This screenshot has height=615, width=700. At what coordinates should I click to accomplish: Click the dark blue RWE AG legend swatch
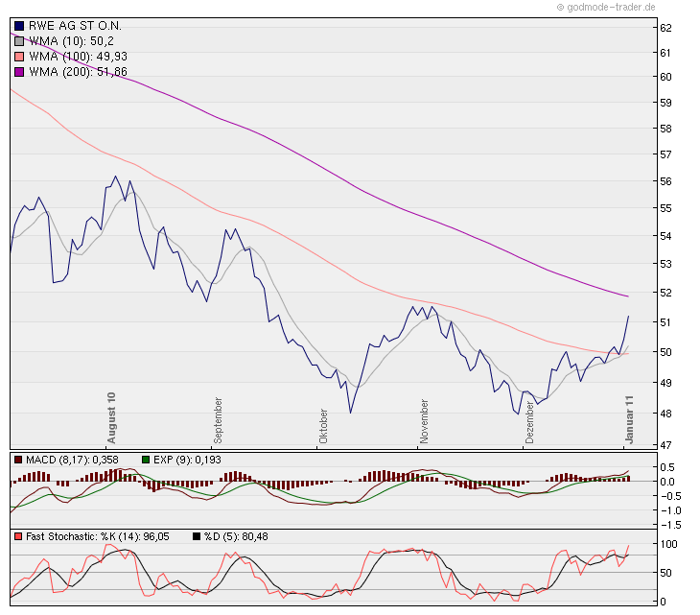(x=19, y=26)
